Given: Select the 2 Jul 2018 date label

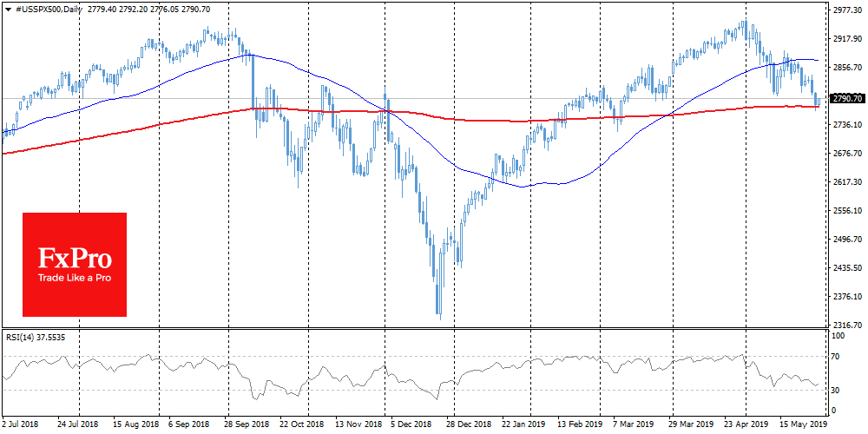Looking at the screenshot, I should coord(21,425).
